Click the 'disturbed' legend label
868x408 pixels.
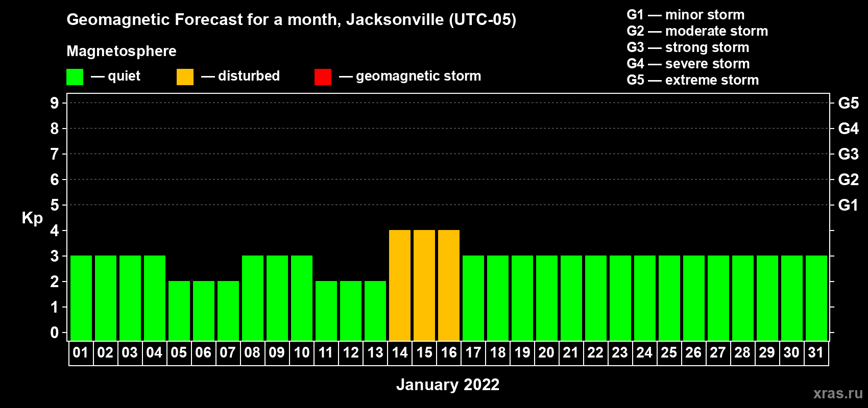click(249, 76)
